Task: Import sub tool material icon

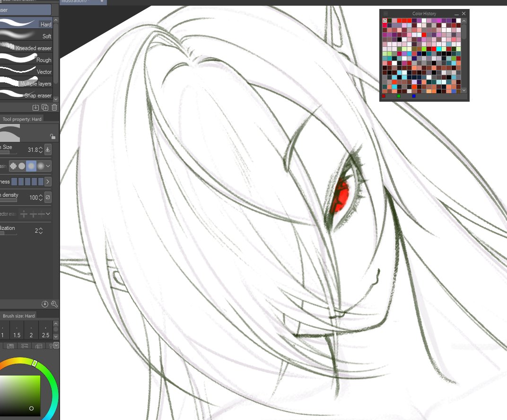Action: pyautogui.click(x=35, y=107)
